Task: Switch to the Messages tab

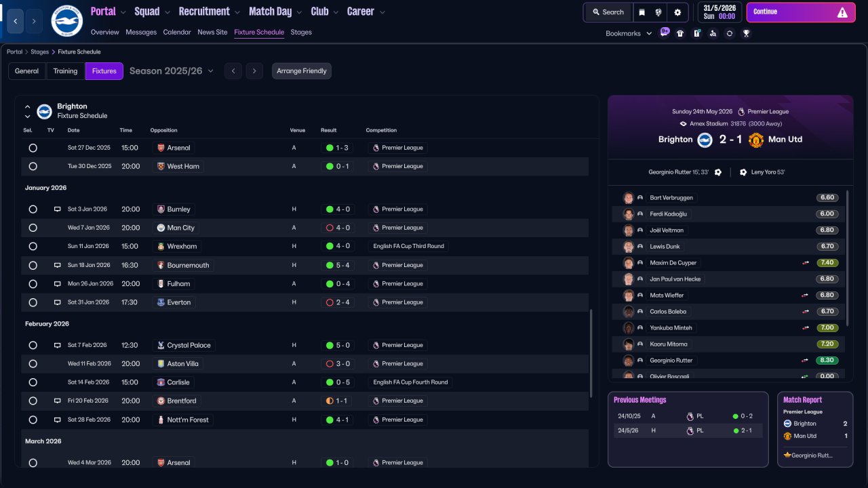Action: coord(141,32)
